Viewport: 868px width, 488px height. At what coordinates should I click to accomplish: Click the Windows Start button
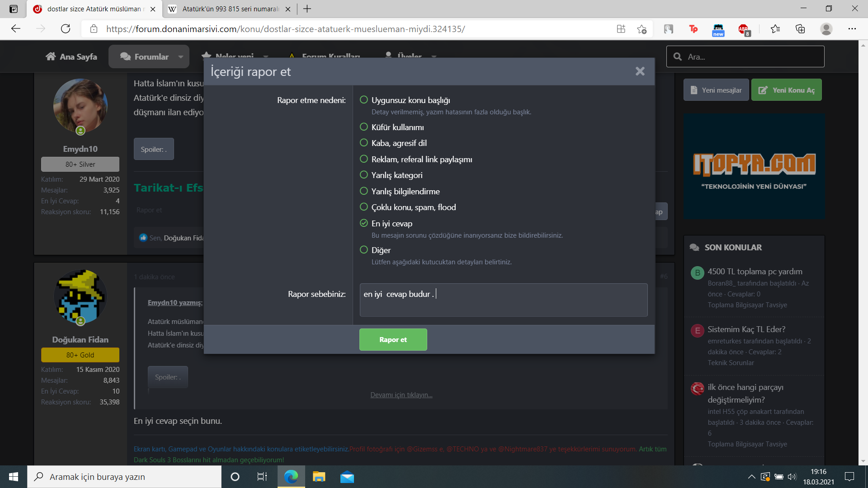[14, 477]
